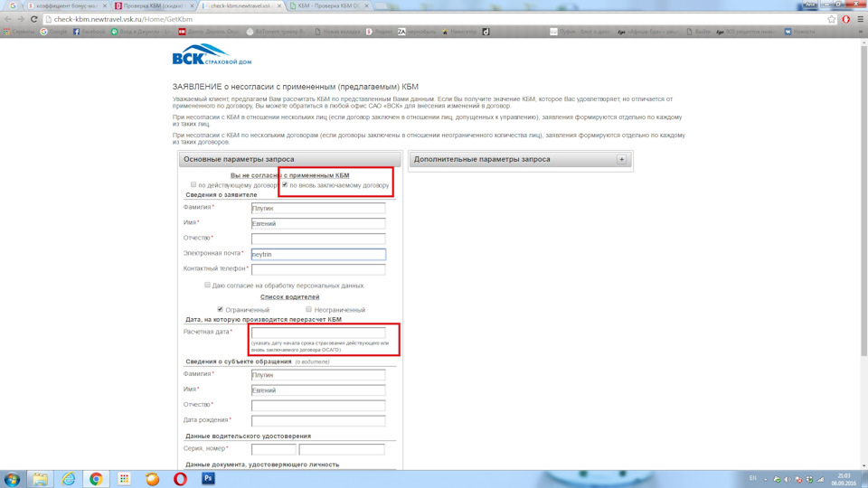Open File Explorer from taskbar
This screenshot has height=488, width=868.
[x=40, y=479]
